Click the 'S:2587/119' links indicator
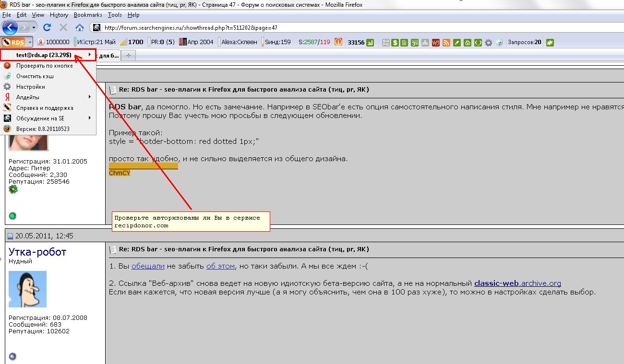 (x=314, y=42)
